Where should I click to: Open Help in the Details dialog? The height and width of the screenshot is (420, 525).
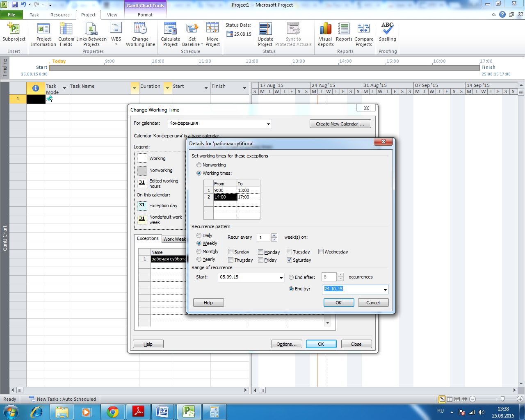[x=208, y=303]
